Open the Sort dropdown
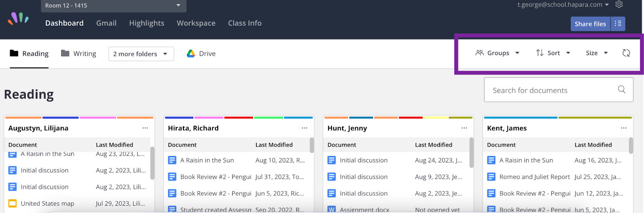644x213 pixels. coord(553,53)
